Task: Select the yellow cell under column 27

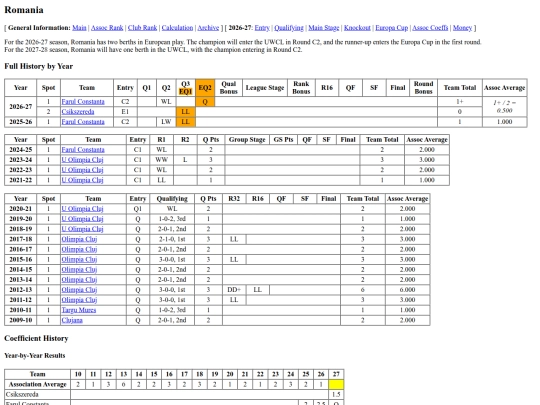Action: pyautogui.click(x=336, y=384)
